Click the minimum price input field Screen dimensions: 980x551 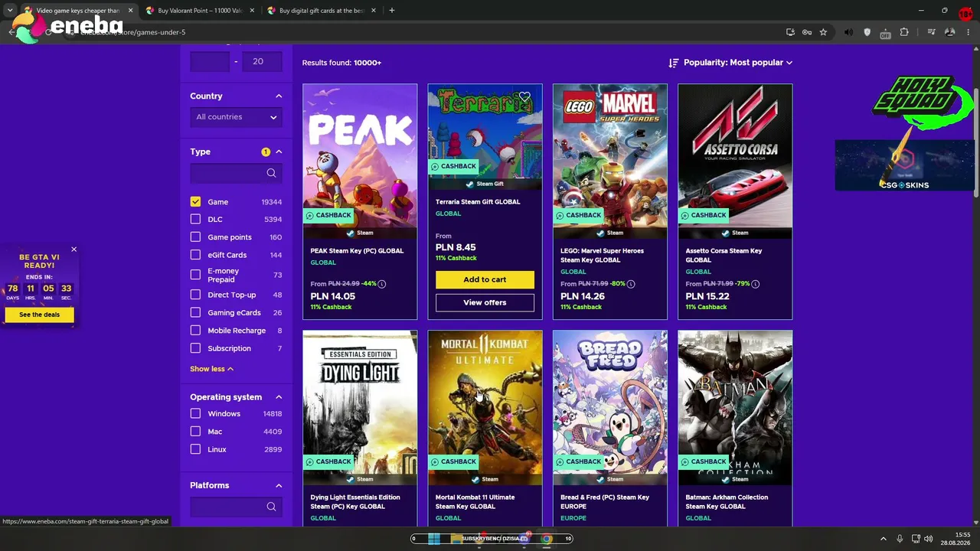point(210,61)
